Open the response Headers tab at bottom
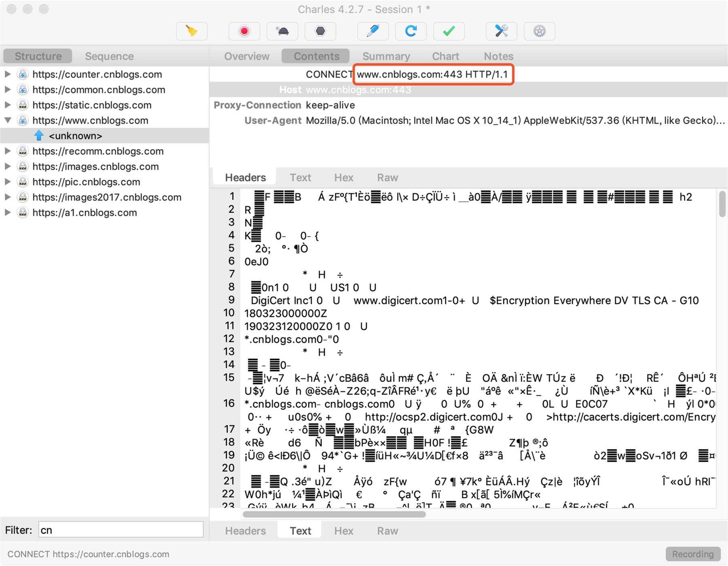Screen dimensions: 728x566 (x=245, y=531)
